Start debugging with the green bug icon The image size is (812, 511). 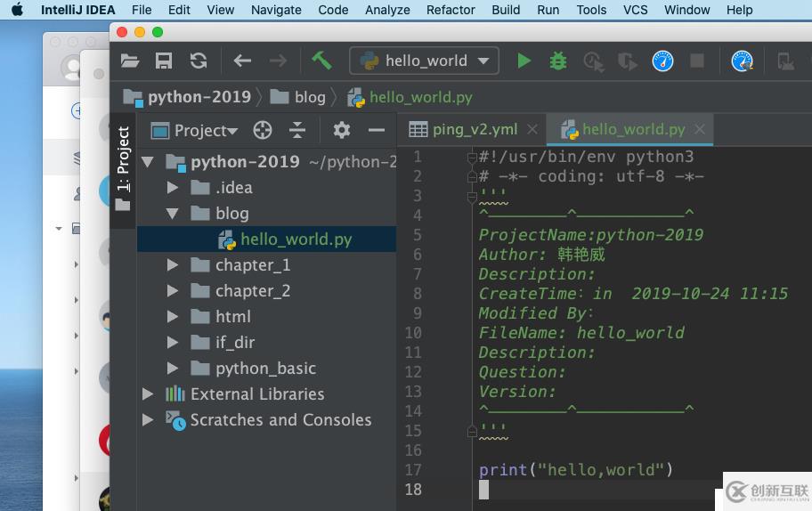pyautogui.click(x=558, y=61)
